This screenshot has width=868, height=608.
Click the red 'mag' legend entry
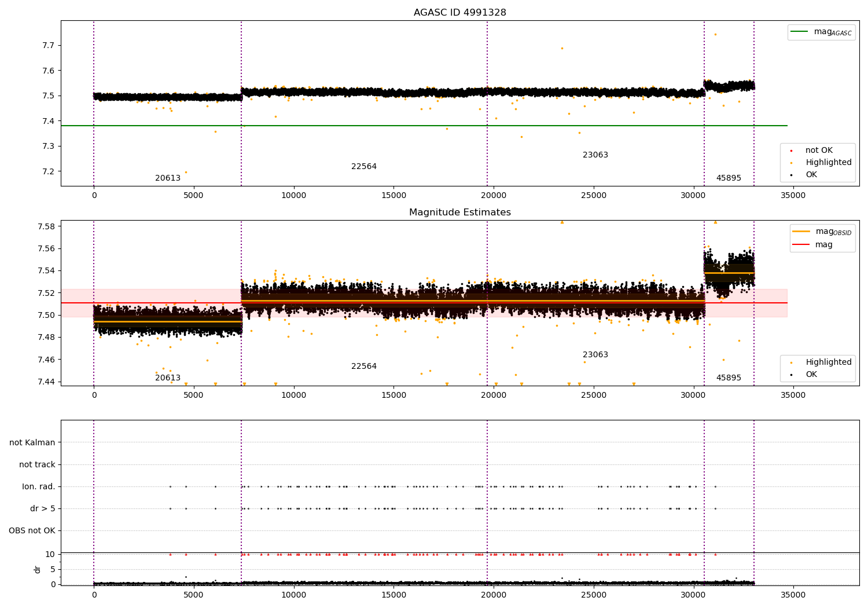point(812,245)
